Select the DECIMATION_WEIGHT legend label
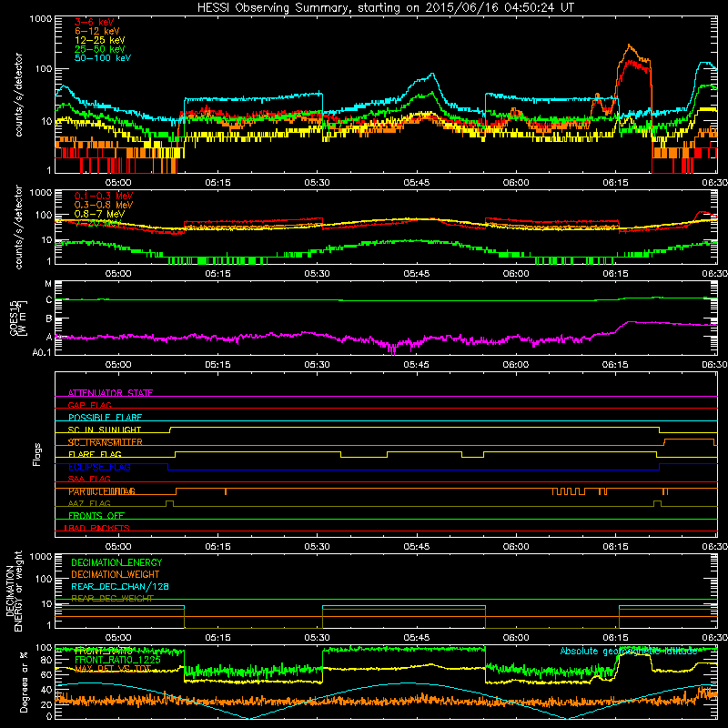The width and height of the screenshot is (728, 728). [x=116, y=574]
